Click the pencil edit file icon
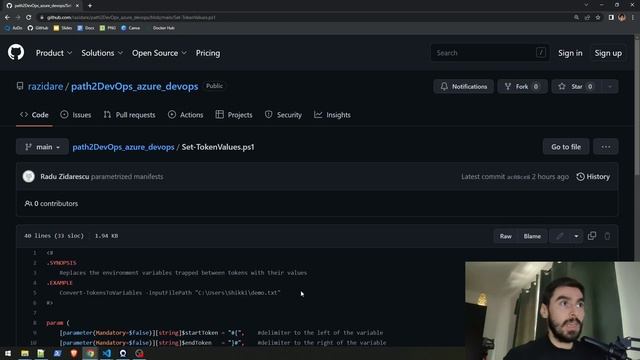This screenshot has width=640, height=360. point(560,236)
